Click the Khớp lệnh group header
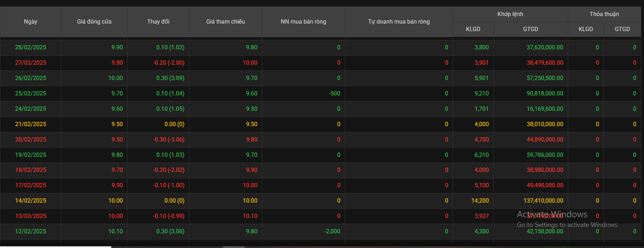The image size is (644, 248). coord(510,14)
